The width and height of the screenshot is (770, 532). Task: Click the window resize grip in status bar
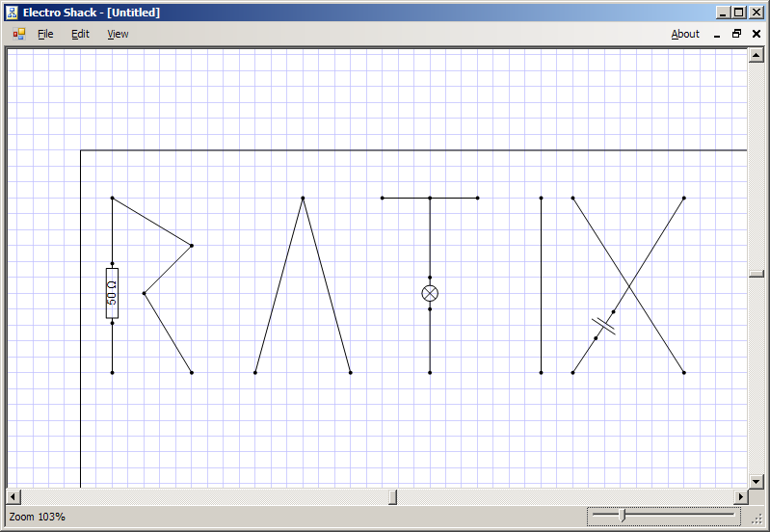pos(757,518)
